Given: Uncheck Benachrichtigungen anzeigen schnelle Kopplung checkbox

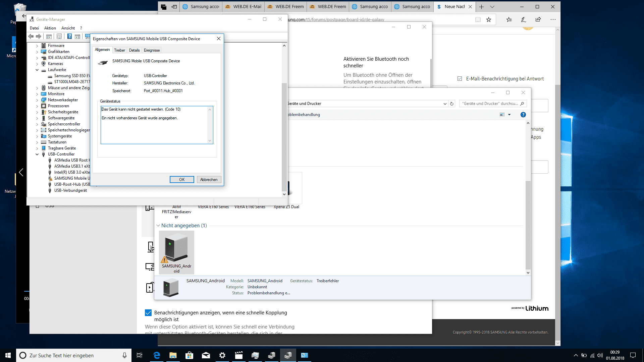Looking at the screenshot, I should coord(148,313).
